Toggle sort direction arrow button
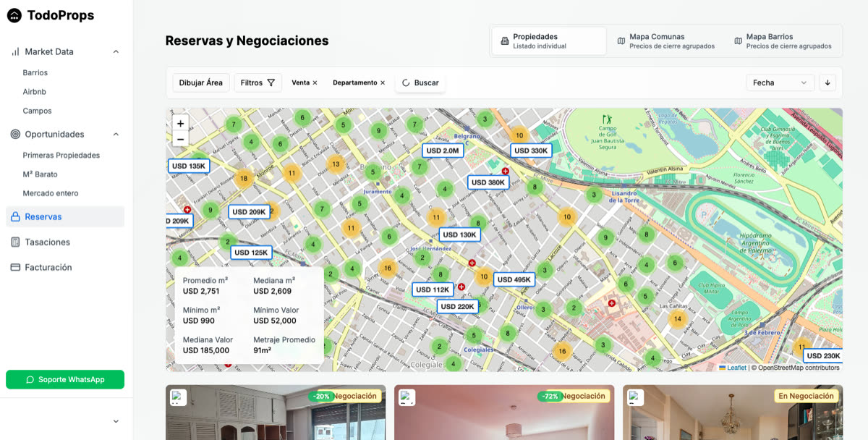868x440 pixels. click(827, 83)
